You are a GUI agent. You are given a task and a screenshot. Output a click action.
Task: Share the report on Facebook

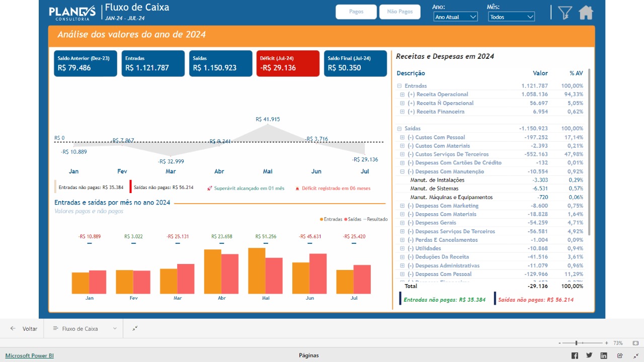point(575,355)
